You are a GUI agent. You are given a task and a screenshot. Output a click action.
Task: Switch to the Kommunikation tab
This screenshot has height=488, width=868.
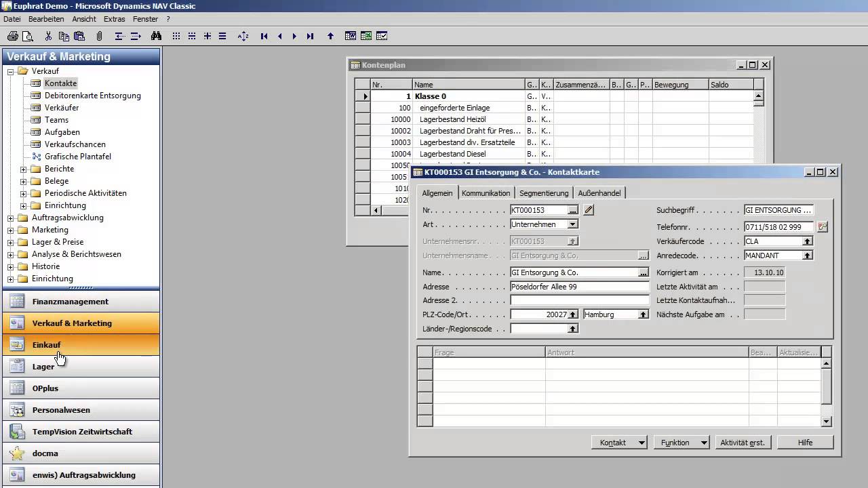pos(486,193)
